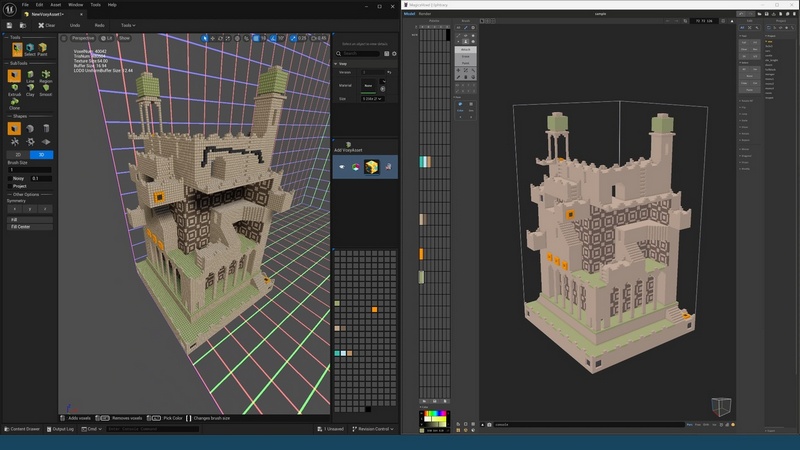This screenshot has width=800, height=450.
Task: Open the Perspective viewport dropdown
Action: (x=82, y=38)
